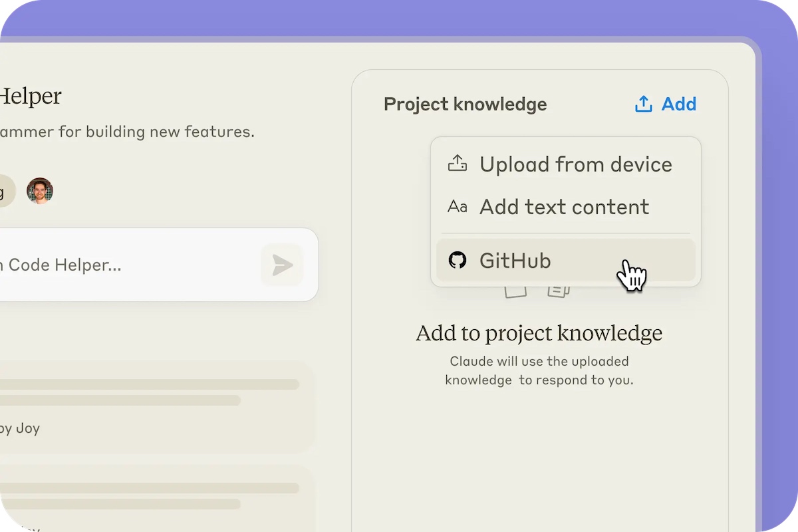Click the single document icon below the menu
Image resolution: width=798 pixels, height=532 pixels.
tap(515, 291)
